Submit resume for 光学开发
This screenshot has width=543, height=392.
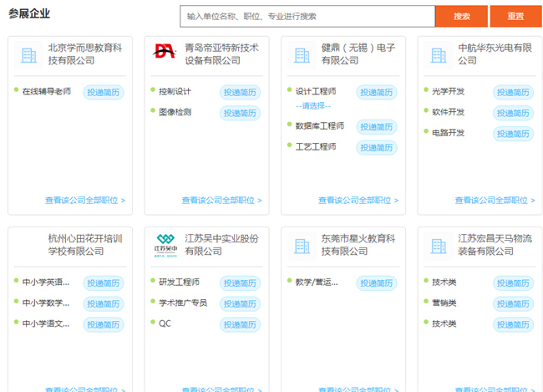point(513,92)
